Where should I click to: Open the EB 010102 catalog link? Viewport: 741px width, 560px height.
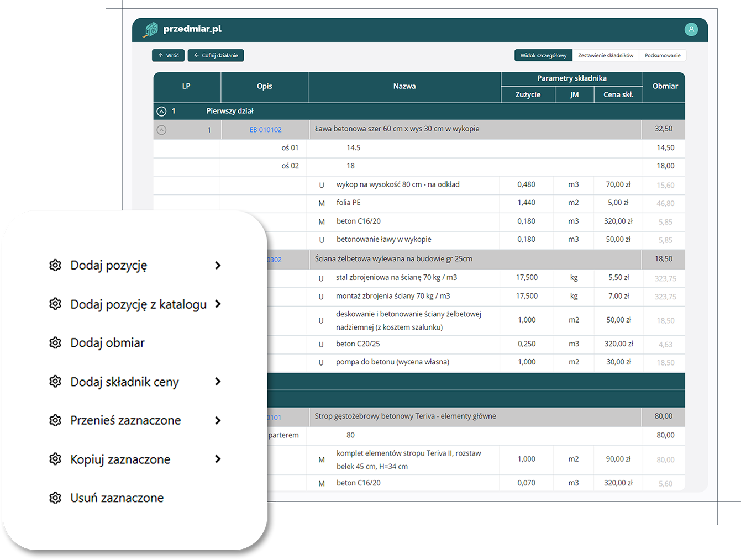(265, 130)
